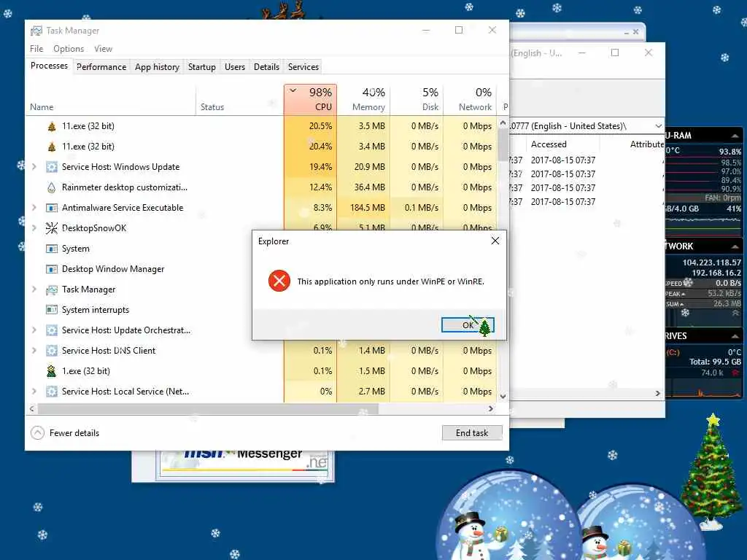This screenshot has width=747, height=560.
Task: Click the Update Orchestrator gear icon
Action: (x=52, y=330)
